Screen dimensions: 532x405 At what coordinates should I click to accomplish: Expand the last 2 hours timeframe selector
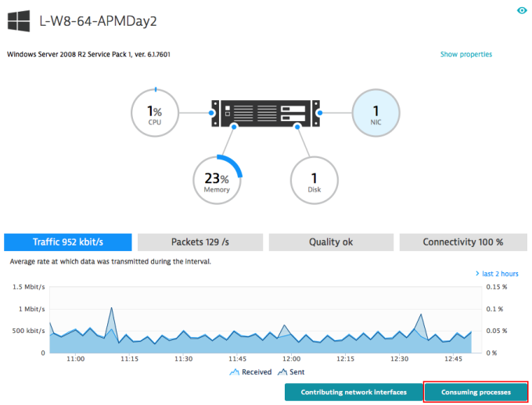tap(497, 274)
